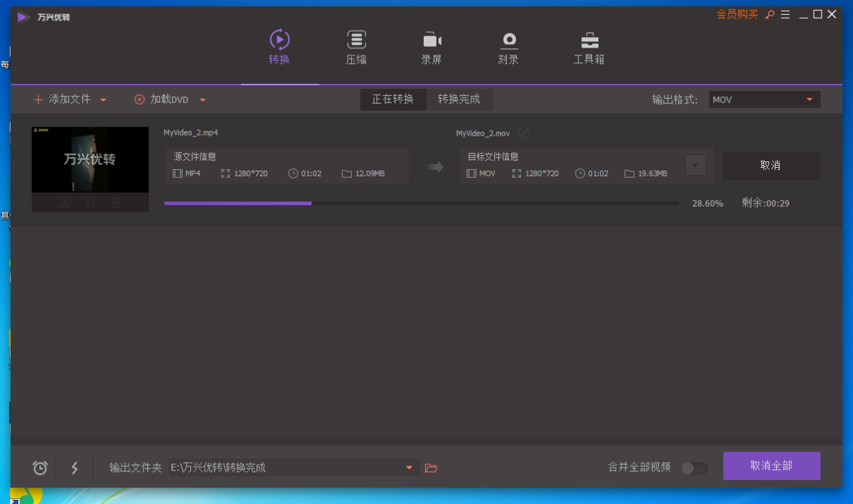This screenshot has width=853, height=504.
Task: Switch to the 录屏 screen recorder
Action: point(431,48)
